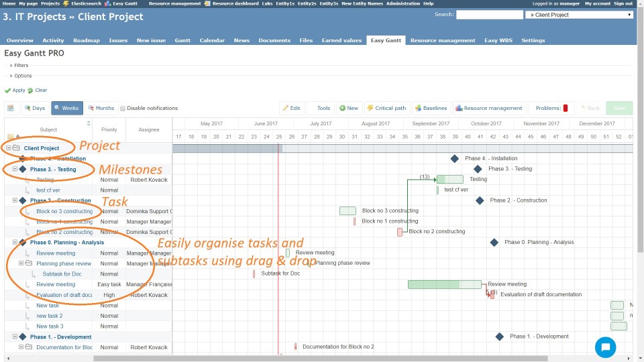644x362 pixels.
Task: Toggle Disable notifications checkbox
Action: pos(123,108)
